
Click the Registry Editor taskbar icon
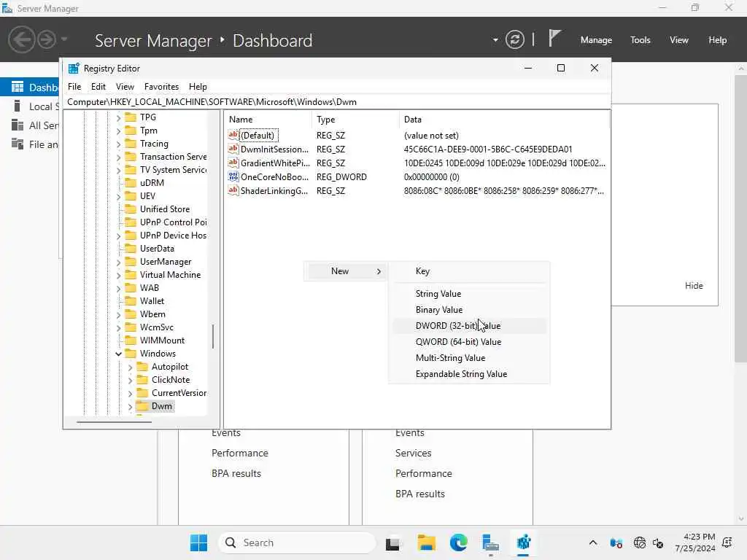523,542
